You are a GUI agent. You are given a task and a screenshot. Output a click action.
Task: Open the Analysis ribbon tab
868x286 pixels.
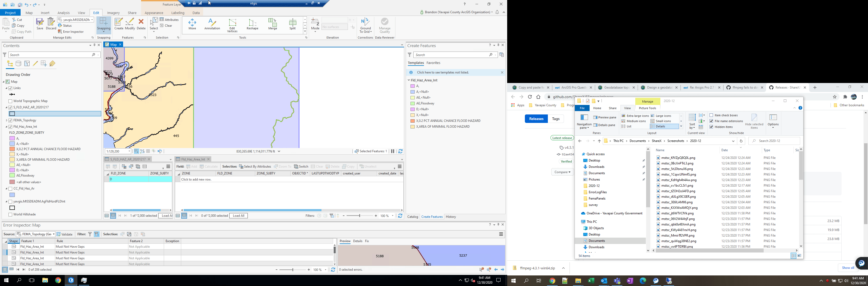[63, 13]
